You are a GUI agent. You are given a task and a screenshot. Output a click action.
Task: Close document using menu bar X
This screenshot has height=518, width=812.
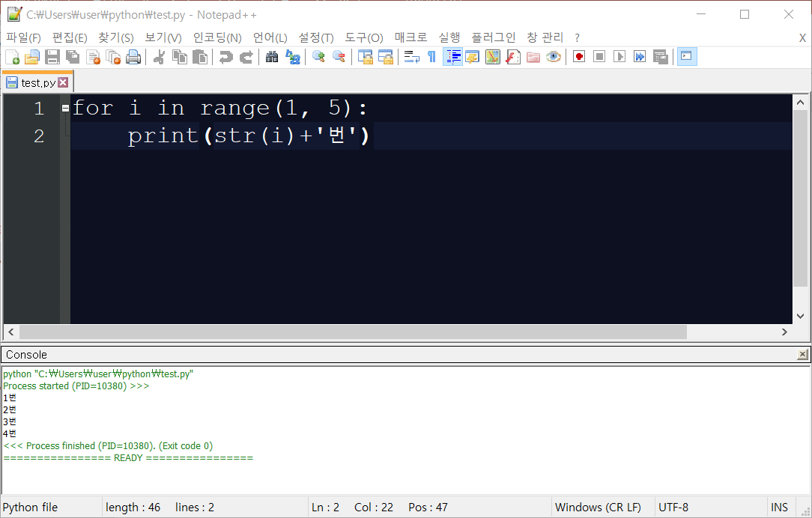pos(802,37)
